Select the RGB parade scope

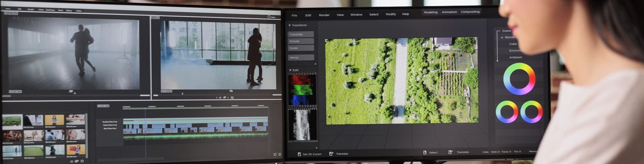(302, 90)
